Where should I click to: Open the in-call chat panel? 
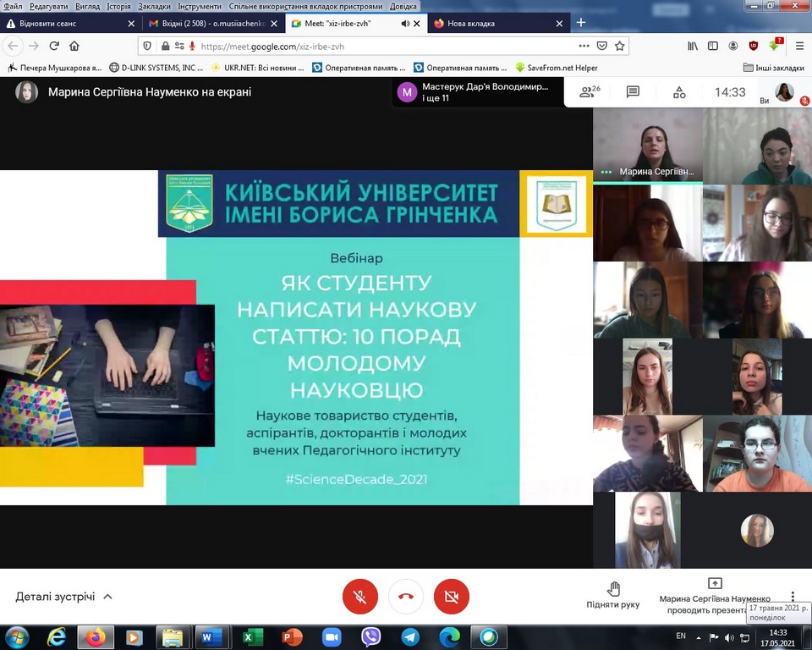pyautogui.click(x=632, y=91)
